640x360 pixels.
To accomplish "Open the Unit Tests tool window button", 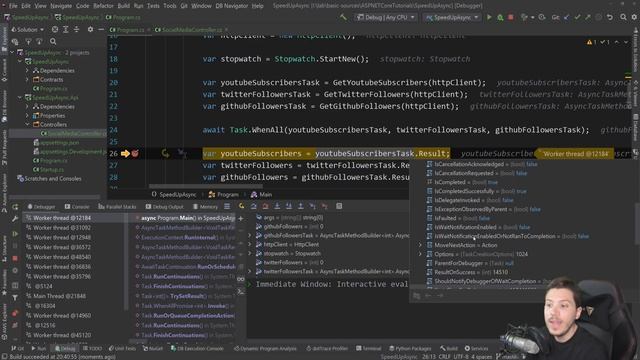I will pyautogui.click(x=122, y=349).
